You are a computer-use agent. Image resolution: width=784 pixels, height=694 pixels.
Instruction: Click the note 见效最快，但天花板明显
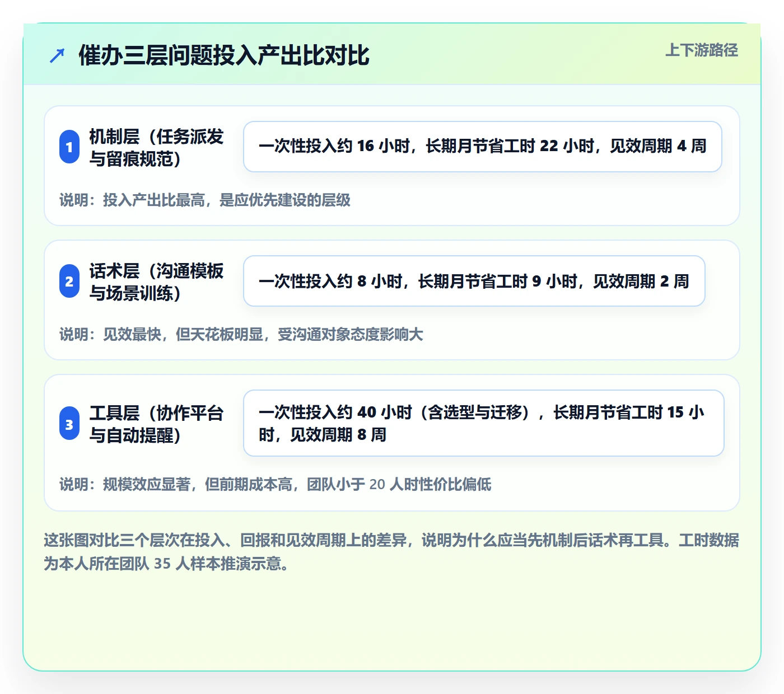pos(241,334)
